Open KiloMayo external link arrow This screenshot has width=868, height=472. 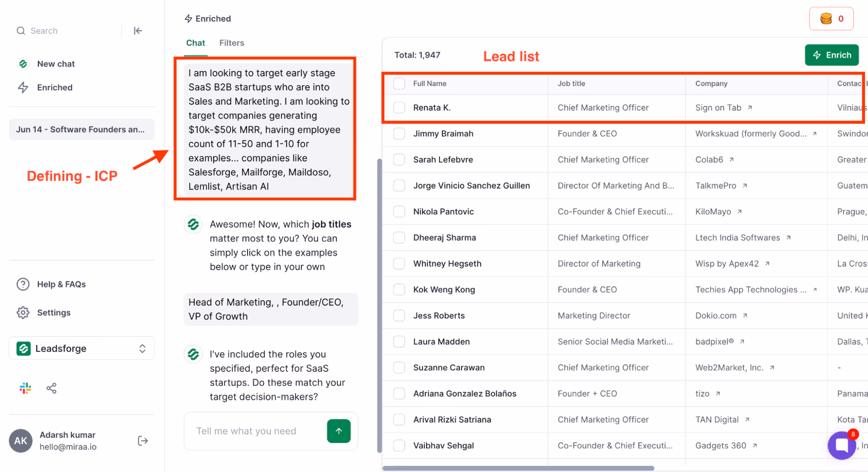[739, 212]
